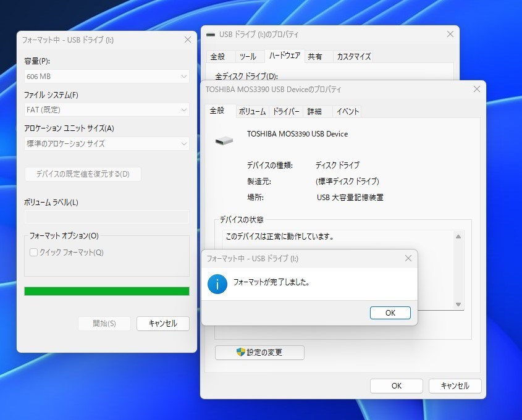522x420 pixels.
Task: Click OK in the TOSHIBA device properties
Action: [396, 385]
